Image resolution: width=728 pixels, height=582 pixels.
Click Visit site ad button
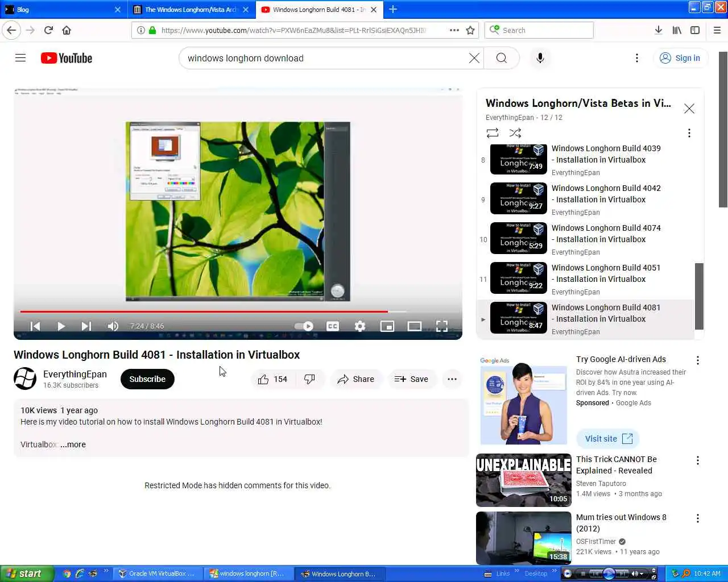coord(609,439)
